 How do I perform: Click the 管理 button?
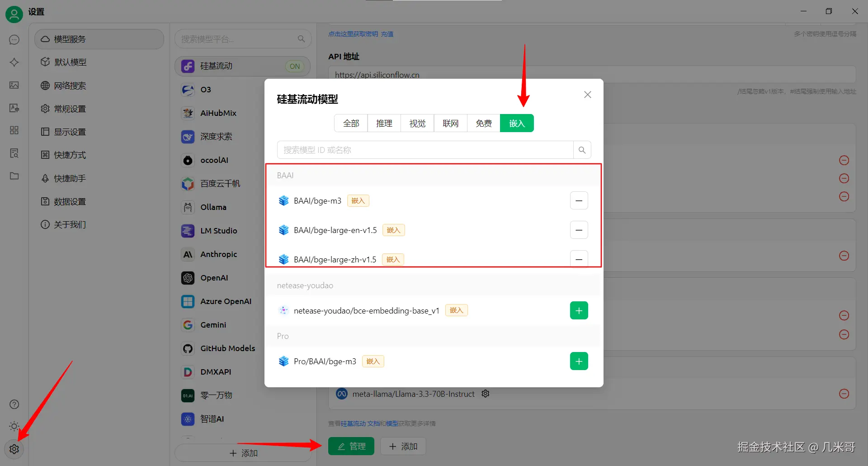351,446
